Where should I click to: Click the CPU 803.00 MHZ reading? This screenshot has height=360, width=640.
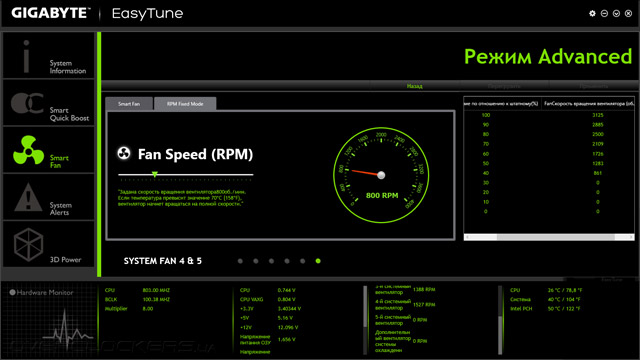coord(156,290)
